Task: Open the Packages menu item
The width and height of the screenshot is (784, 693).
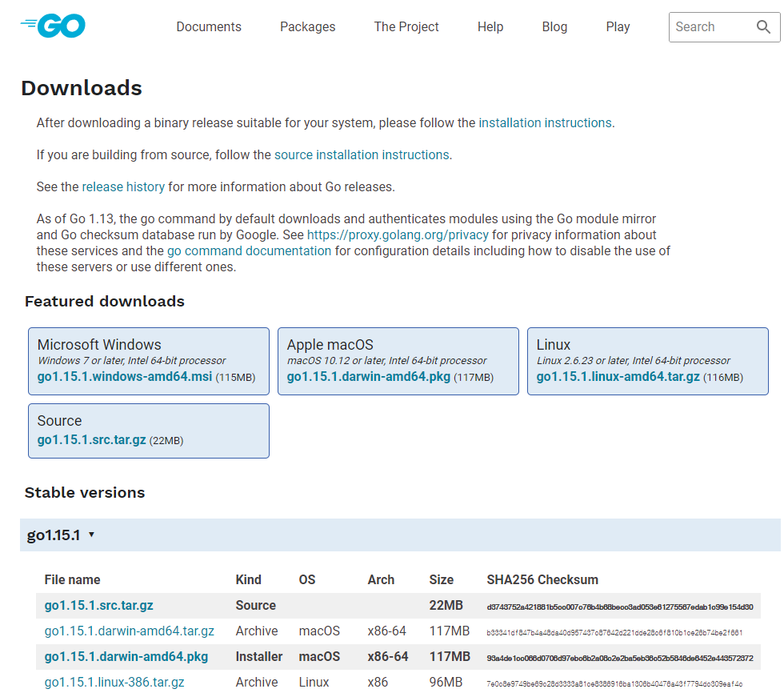Action: [x=307, y=27]
